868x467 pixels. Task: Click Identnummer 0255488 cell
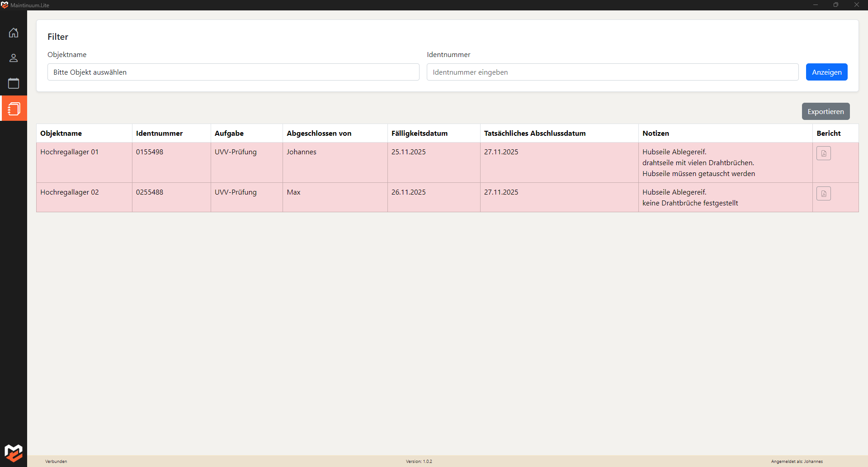(150, 192)
